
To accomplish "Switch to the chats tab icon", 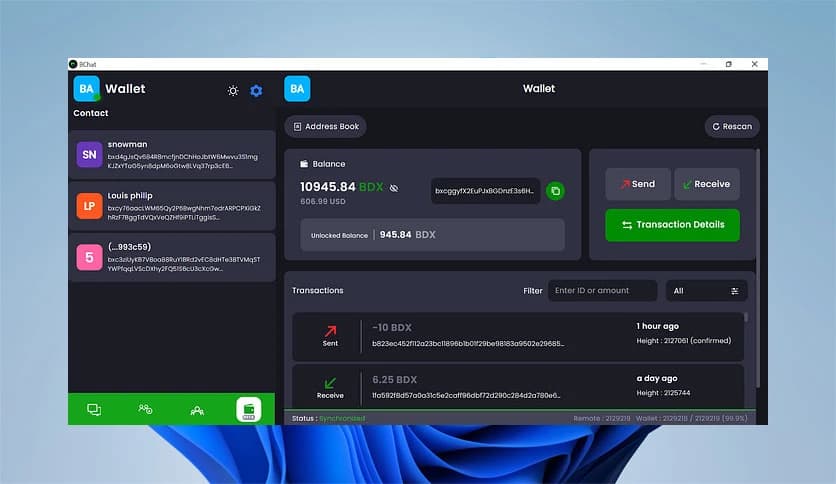I will tap(94, 409).
